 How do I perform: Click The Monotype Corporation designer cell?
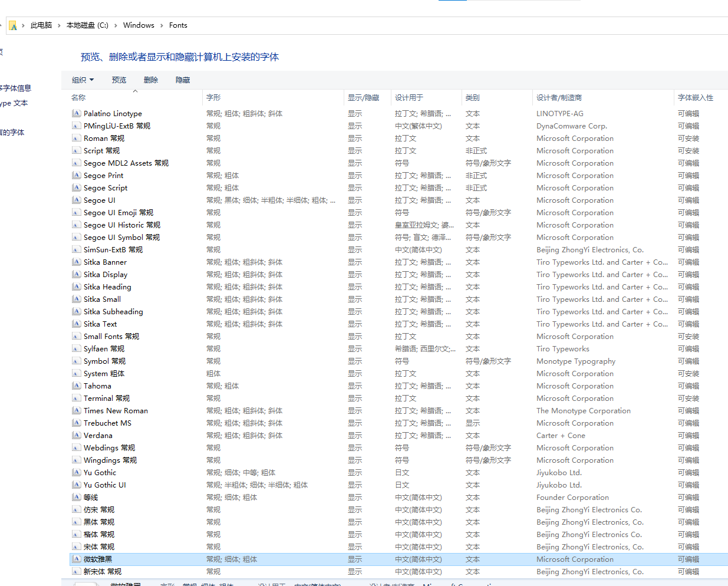click(584, 410)
